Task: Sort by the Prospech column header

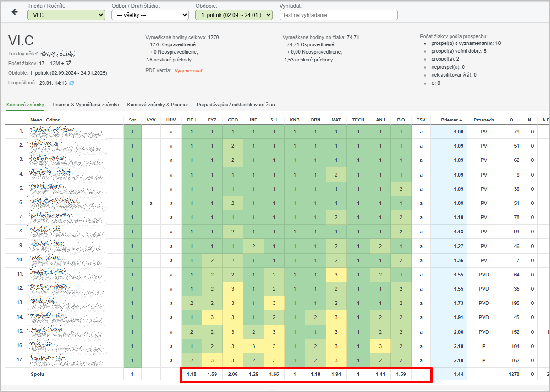Action: tap(484, 120)
